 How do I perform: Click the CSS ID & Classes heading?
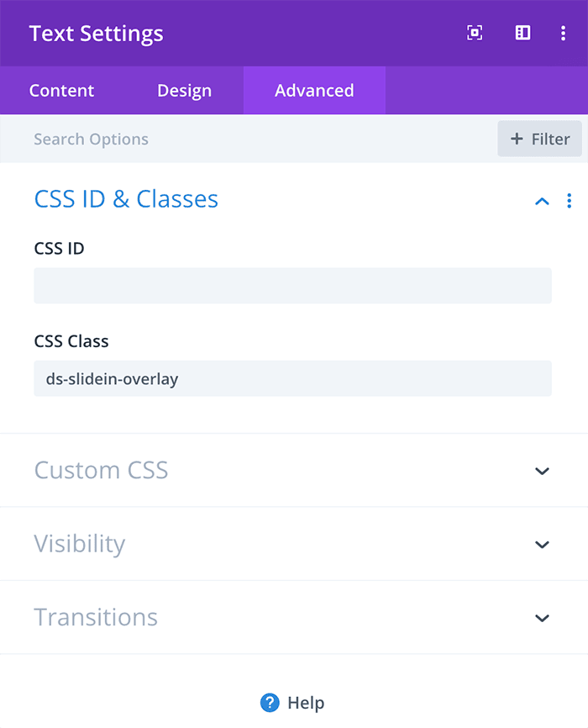126,199
